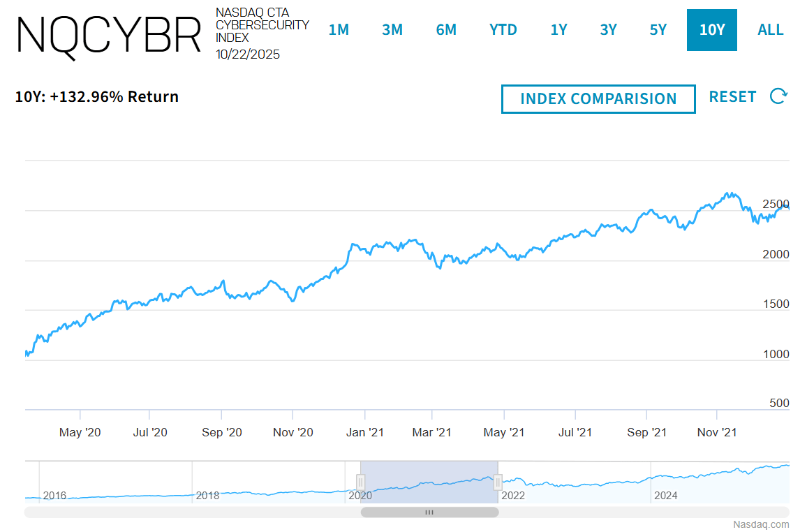
Task: Show the YTD performance range
Action: (x=503, y=30)
